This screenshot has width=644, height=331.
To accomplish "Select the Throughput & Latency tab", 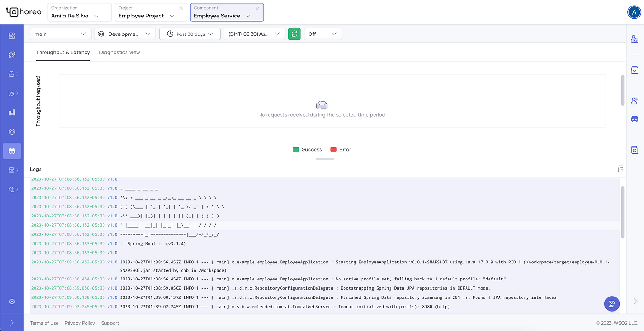I will click(63, 52).
